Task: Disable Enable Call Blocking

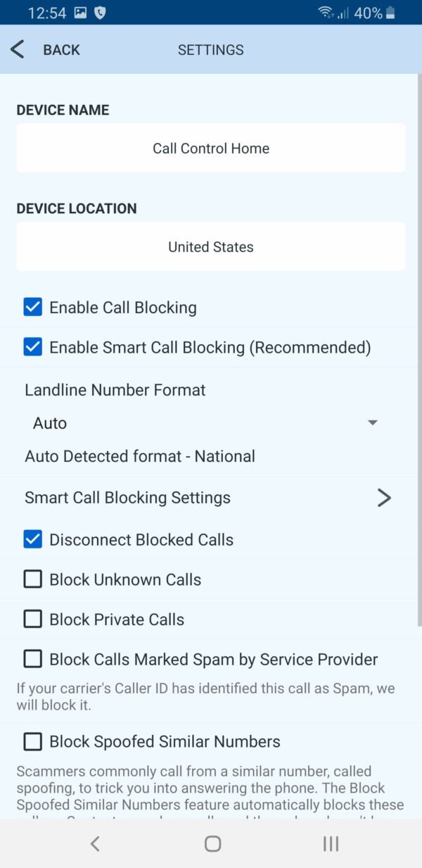Action: pyautogui.click(x=32, y=307)
